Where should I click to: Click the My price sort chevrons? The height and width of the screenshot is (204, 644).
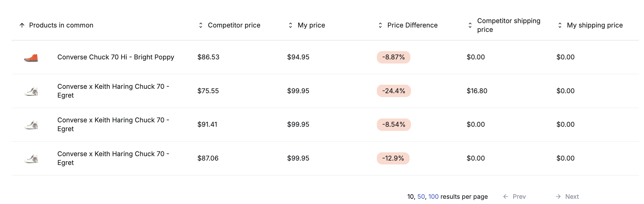coord(291,25)
